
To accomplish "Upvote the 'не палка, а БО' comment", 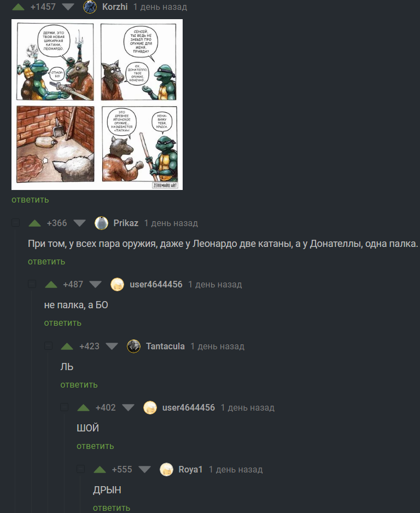I will (x=51, y=285).
